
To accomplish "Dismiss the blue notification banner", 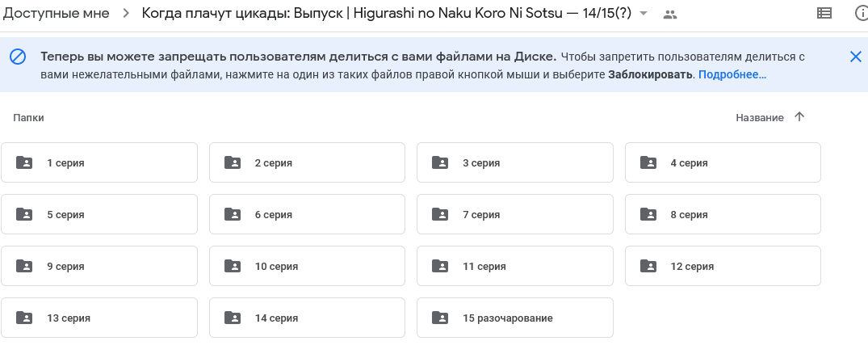I will pyautogui.click(x=856, y=57).
